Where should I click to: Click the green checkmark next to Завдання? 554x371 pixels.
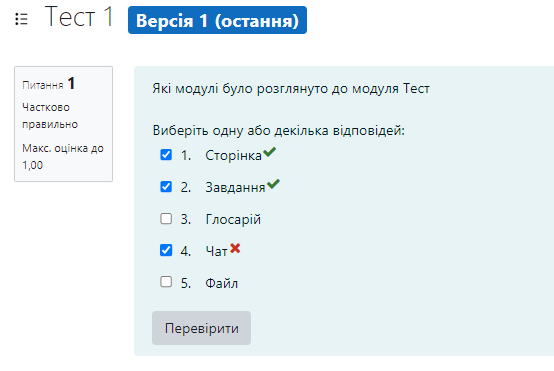tap(273, 184)
